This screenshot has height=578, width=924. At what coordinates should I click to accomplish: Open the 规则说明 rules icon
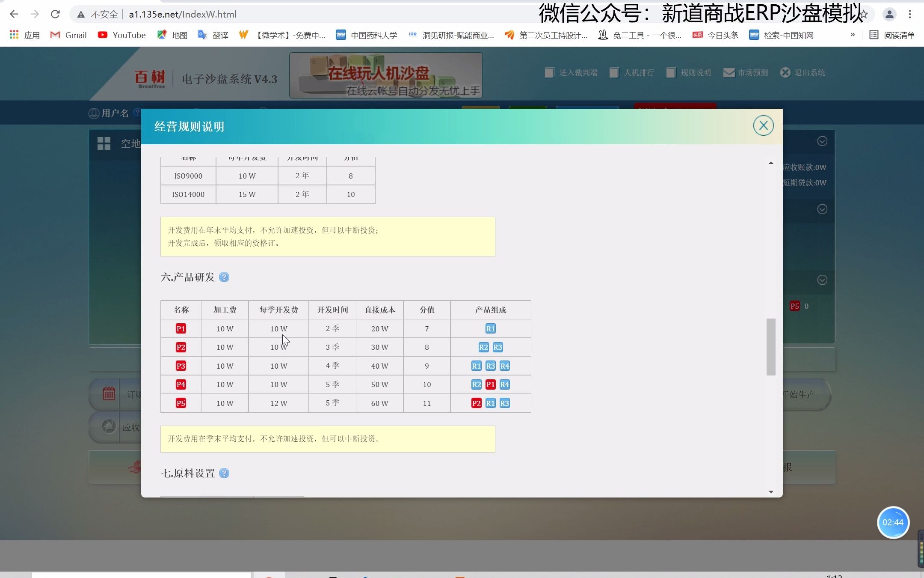pyautogui.click(x=671, y=72)
